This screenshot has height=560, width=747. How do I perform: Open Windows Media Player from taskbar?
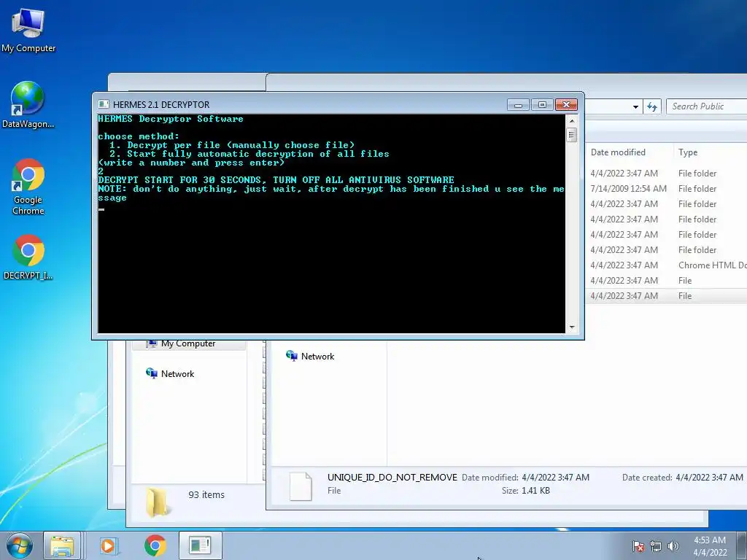(x=108, y=545)
